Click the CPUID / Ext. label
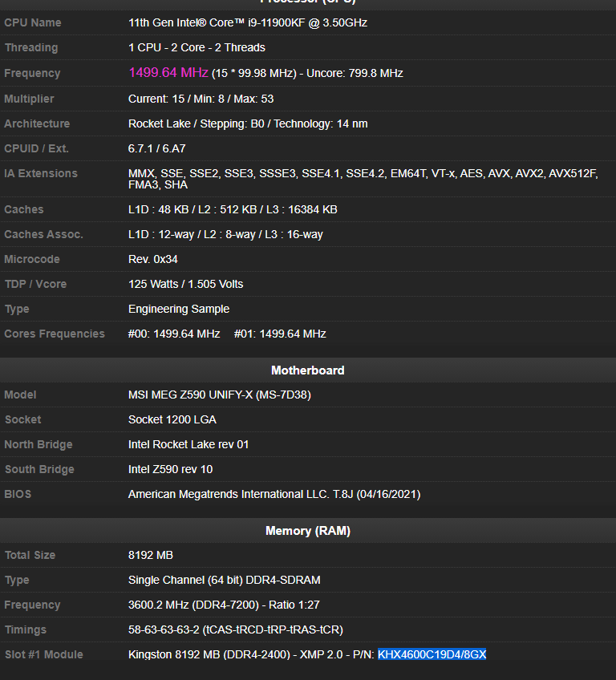Screen dimensions: 616x680 (x=36, y=148)
